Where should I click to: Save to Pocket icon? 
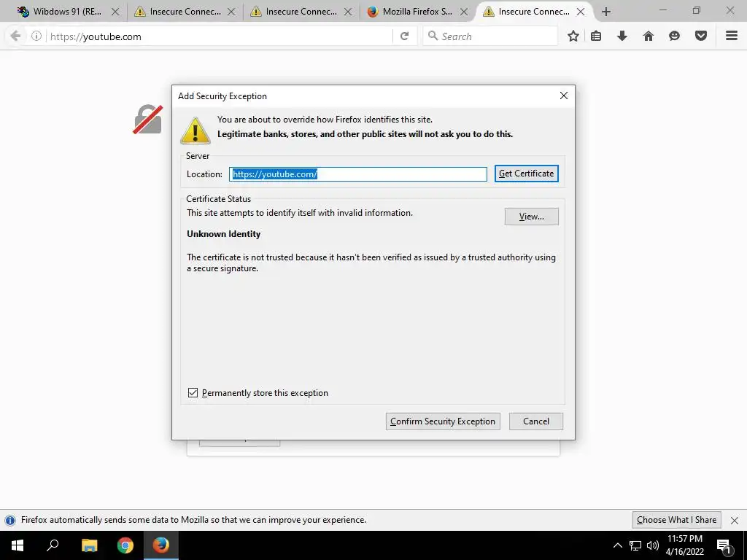coord(701,36)
